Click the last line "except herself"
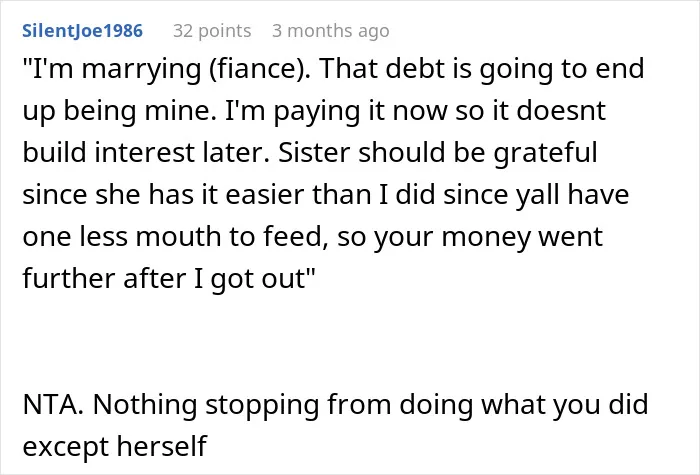 (x=115, y=446)
